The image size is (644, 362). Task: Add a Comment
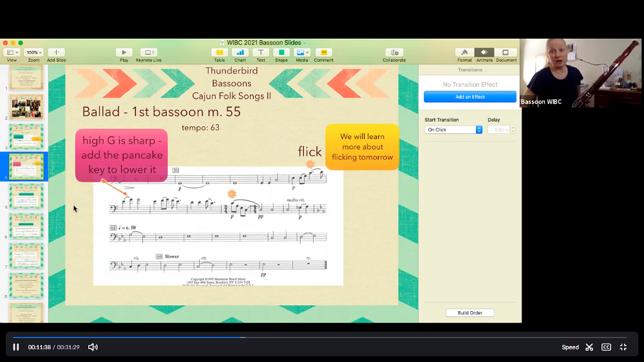pos(324,53)
